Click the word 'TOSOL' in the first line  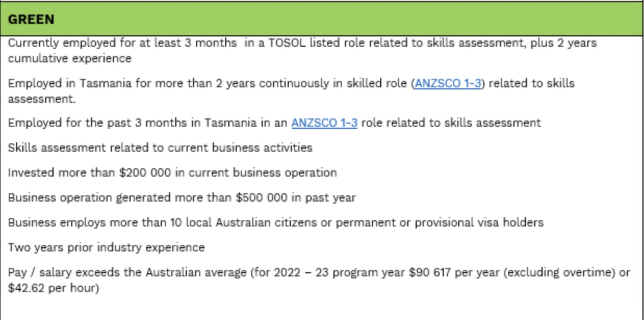[x=288, y=43]
